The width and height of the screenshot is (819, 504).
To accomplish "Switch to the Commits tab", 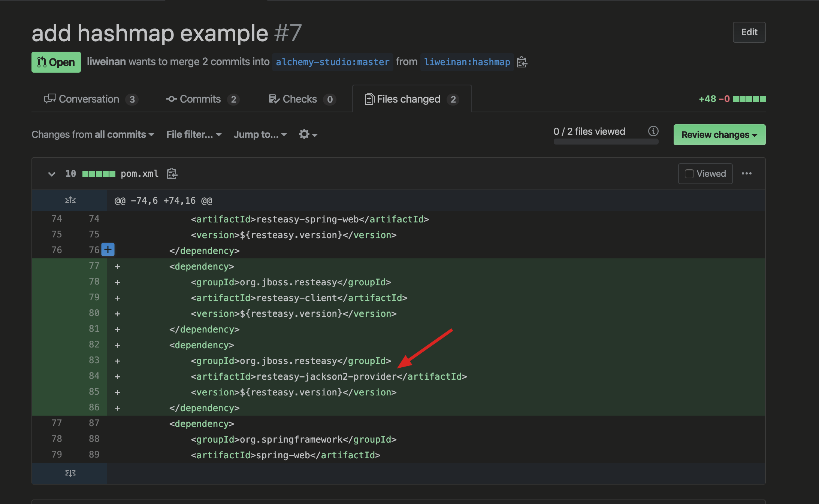I will click(x=202, y=99).
